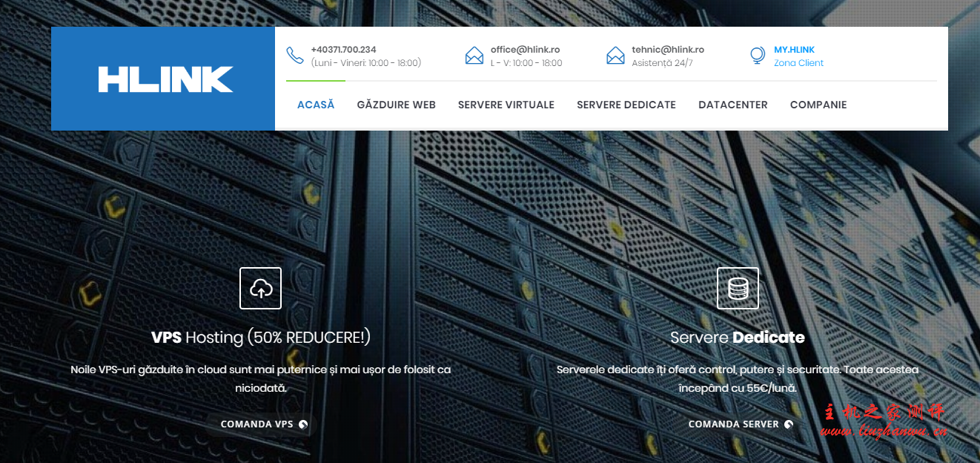The image size is (980, 463).
Task: Click the phone number +40371.700.234
Action: tap(343, 50)
